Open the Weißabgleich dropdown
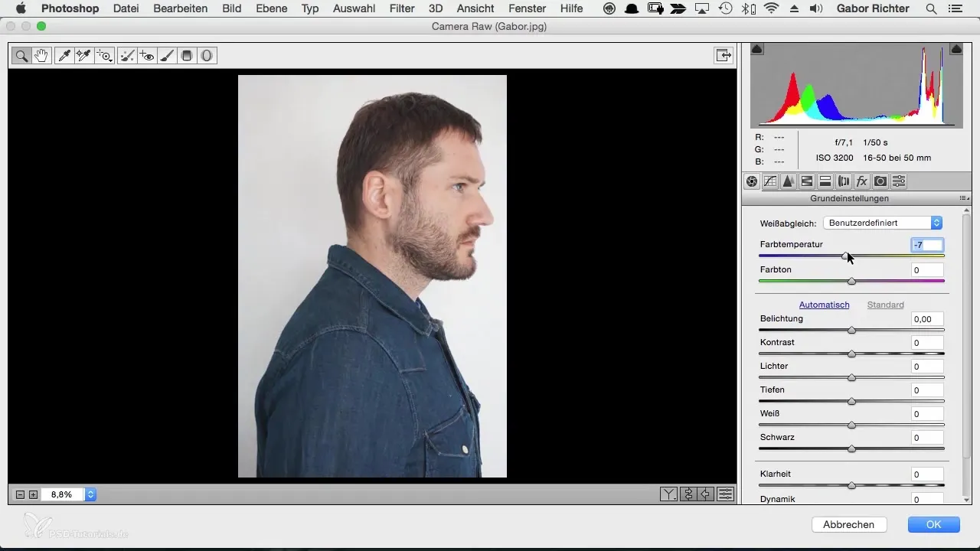The height and width of the screenshot is (551, 980). (882, 223)
